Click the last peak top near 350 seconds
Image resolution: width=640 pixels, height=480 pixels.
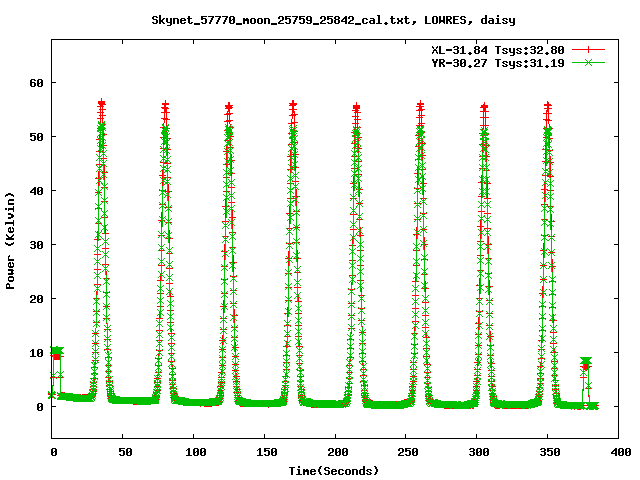coord(548,105)
